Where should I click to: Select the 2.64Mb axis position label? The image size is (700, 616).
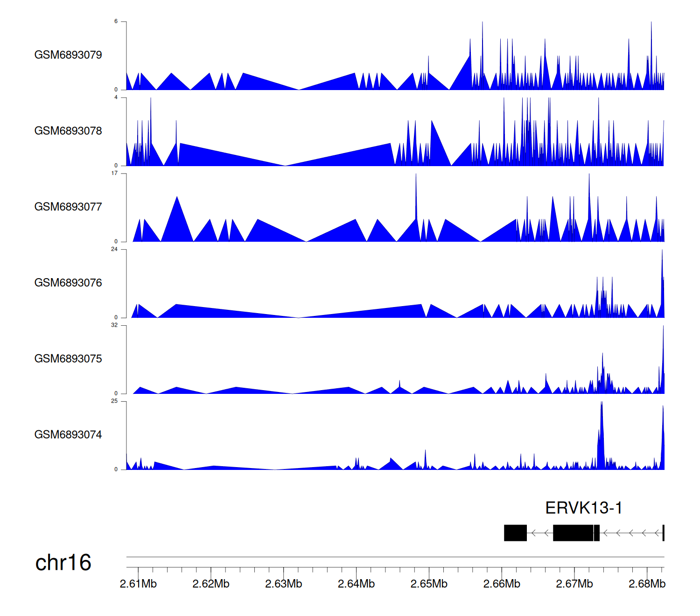[356, 584]
